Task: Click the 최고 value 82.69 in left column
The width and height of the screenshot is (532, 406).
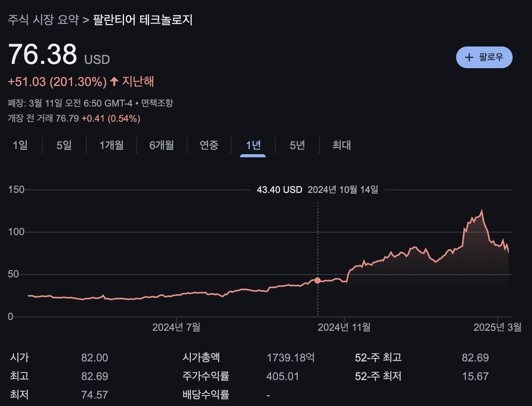Action: [94, 376]
